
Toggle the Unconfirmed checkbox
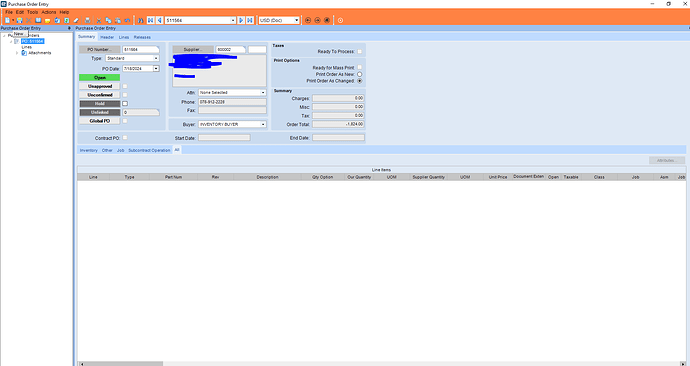coord(125,95)
